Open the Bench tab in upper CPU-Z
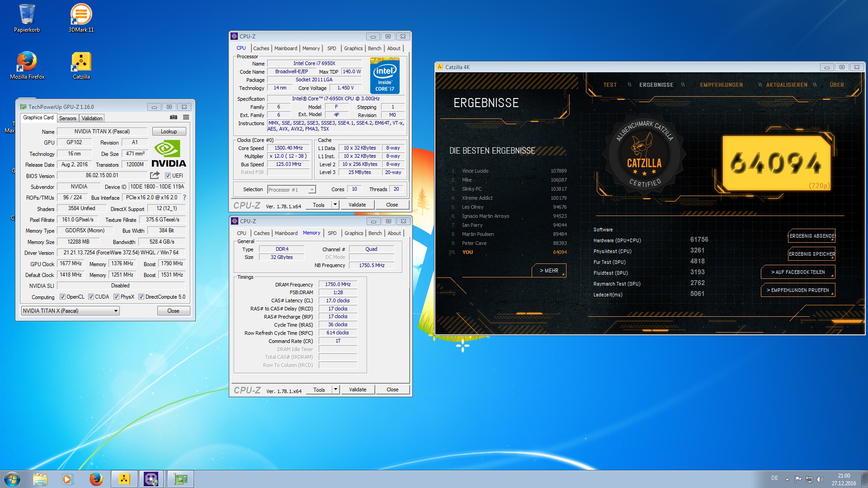This screenshot has height=488, width=868. pos(374,48)
